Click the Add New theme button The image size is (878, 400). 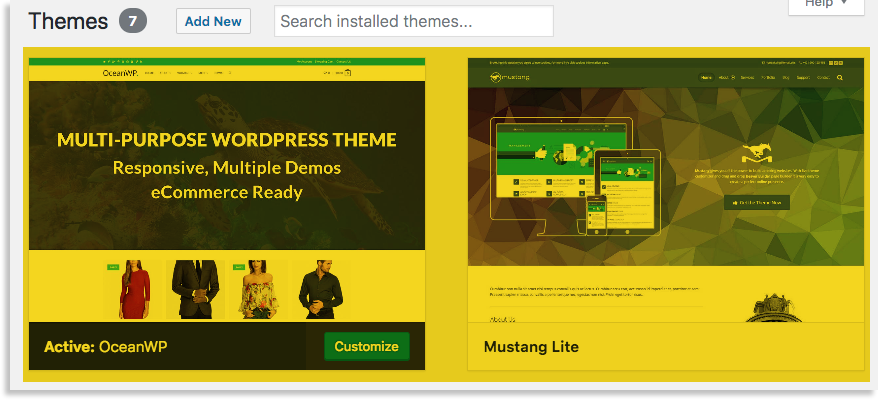213,21
